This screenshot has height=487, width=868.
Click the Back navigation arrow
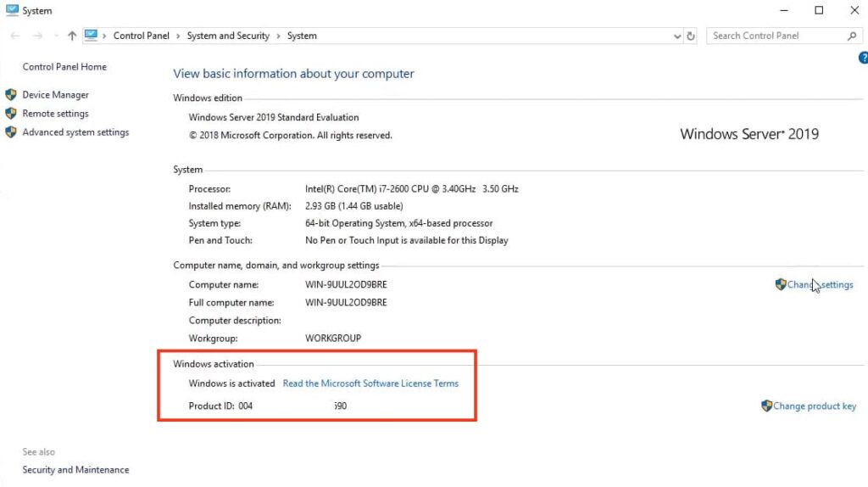(x=14, y=36)
